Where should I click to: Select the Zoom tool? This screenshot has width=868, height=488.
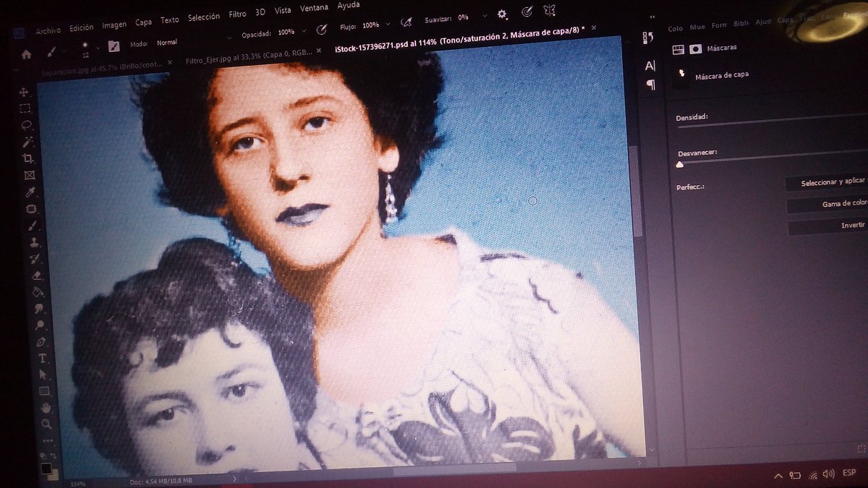(47, 424)
